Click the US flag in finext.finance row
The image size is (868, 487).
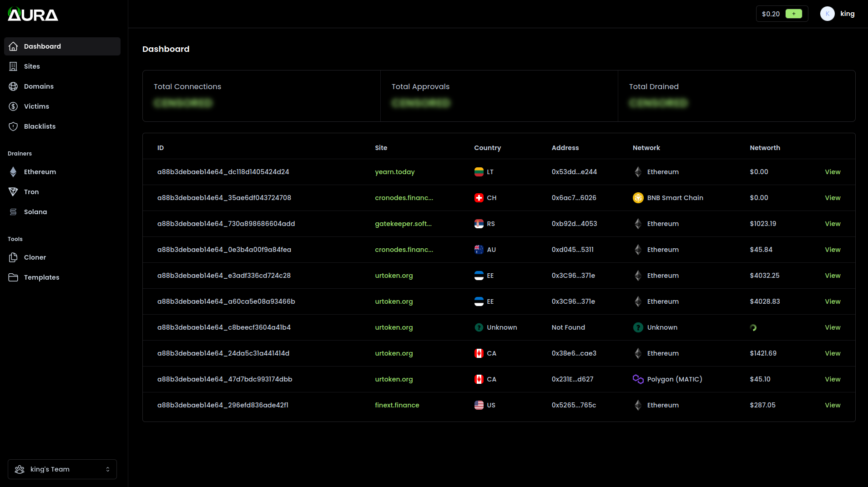click(479, 405)
